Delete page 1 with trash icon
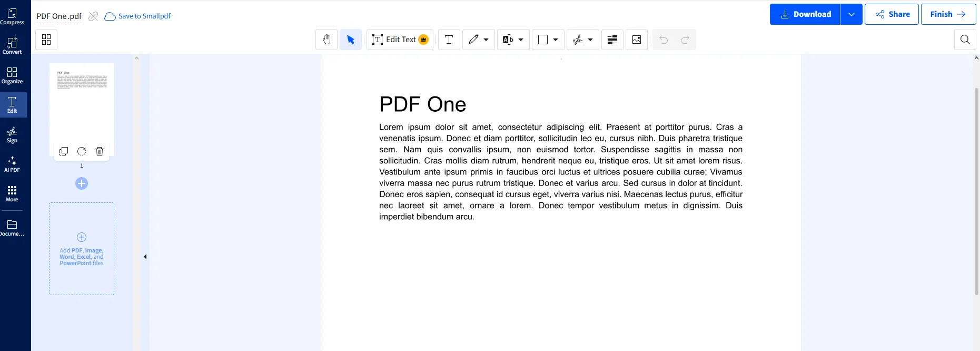This screenshot has height=351, width=980. pyautogui.click(x=100, y=151)
